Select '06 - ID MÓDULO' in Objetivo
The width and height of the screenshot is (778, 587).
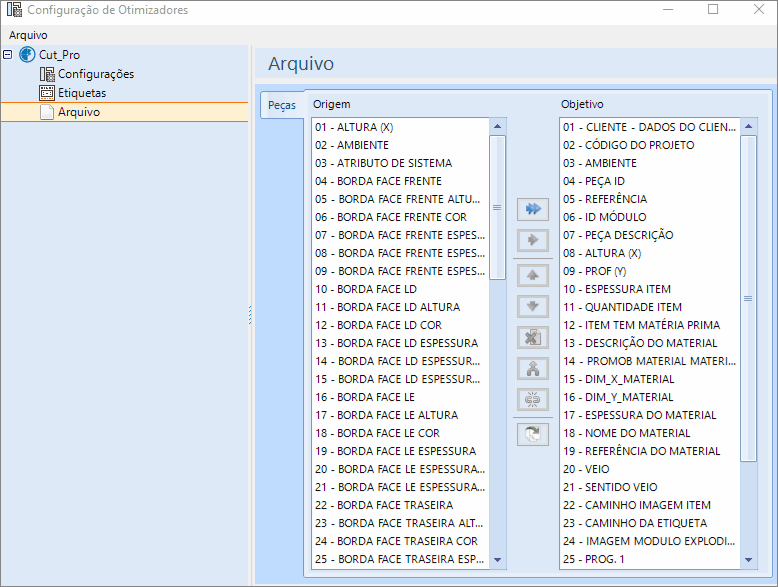point(650,217)
